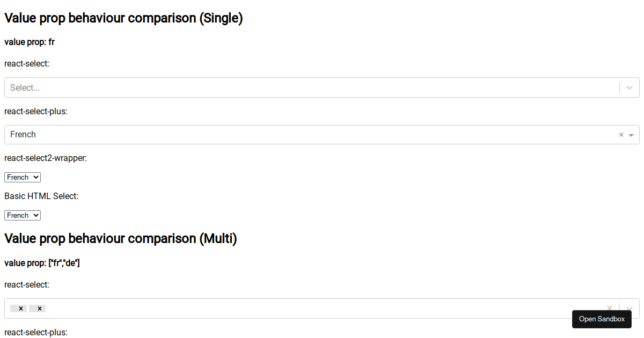Click "react-select:" label under the Multi heading
Screen dimensions: 644x338
27,284
